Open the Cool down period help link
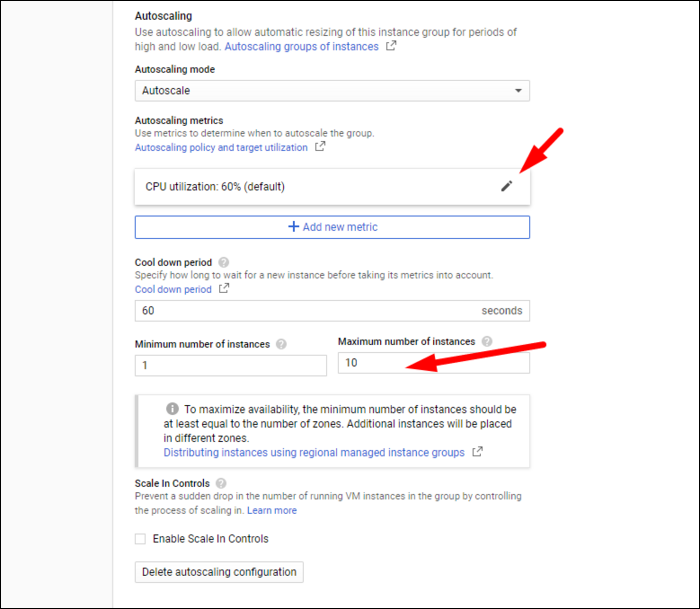 coord(173,289)
